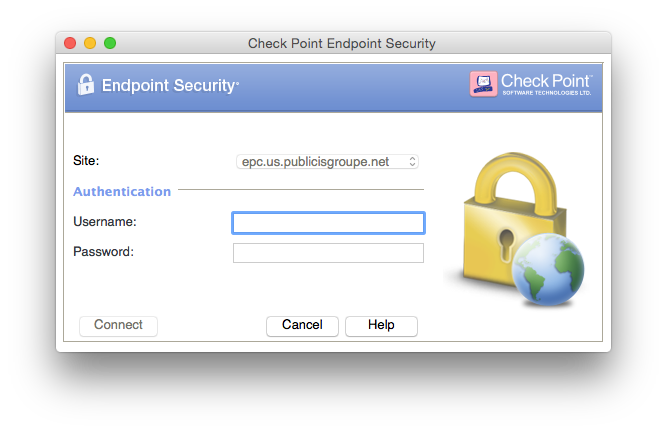Click the Authentication section heading
This screenshot has height=432, width=667.
click(x=122, y=191)
